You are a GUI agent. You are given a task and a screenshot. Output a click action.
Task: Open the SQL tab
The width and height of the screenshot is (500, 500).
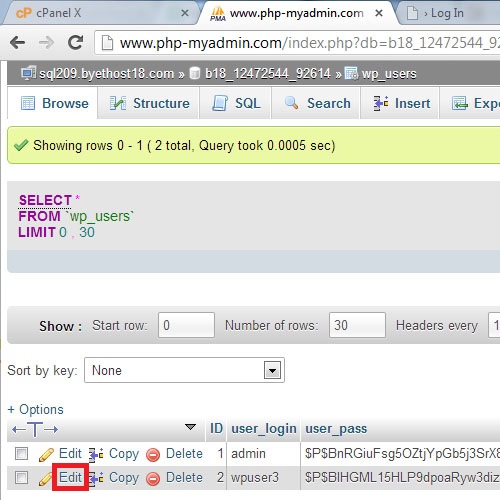coord(235,103)
